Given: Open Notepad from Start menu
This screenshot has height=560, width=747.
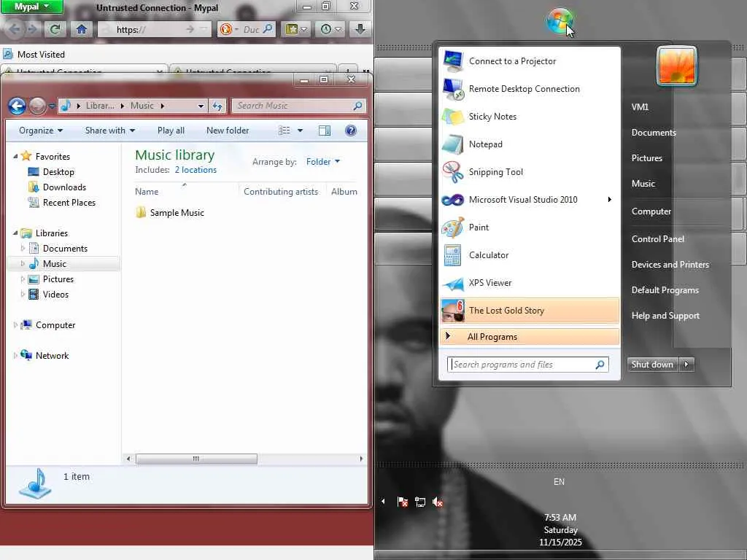Looking at the screenshot, I should 530,144.
